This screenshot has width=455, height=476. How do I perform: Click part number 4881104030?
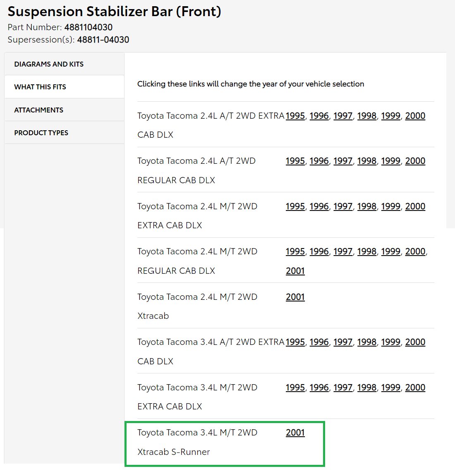(89, 27)
